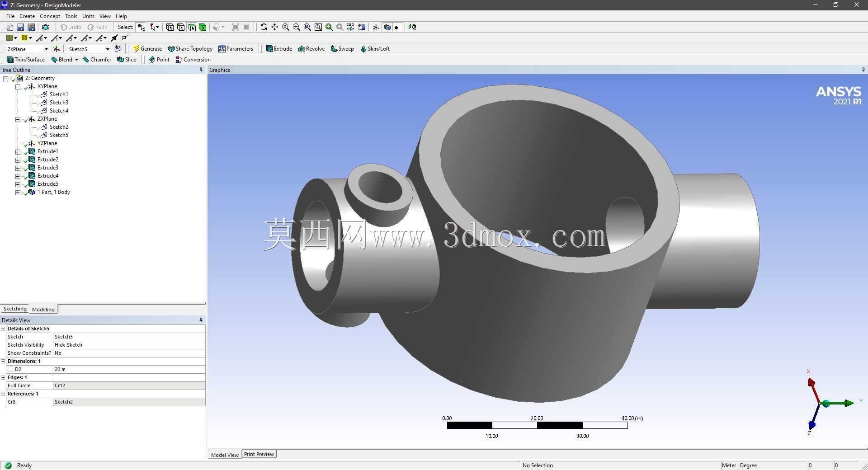Click the Zoom to Fit icon
Image resolution: width=868 pixels, height=470 pixels.
pos(307,27)
